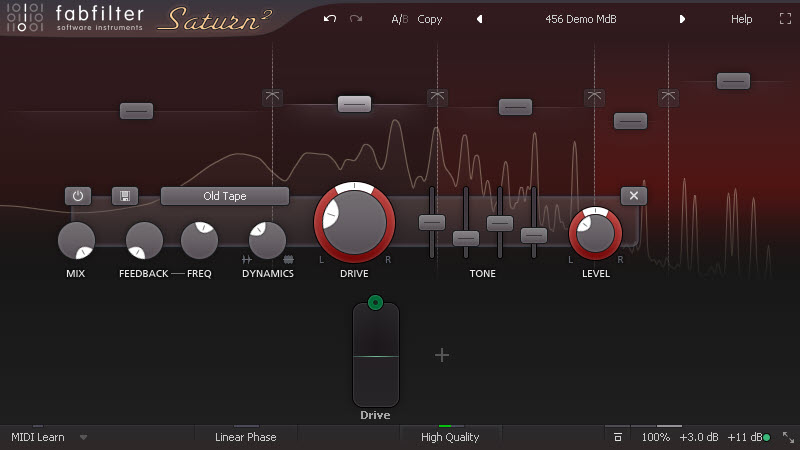
Task: Click the output options icon in status bar
Action: click(x=618, y=437)
